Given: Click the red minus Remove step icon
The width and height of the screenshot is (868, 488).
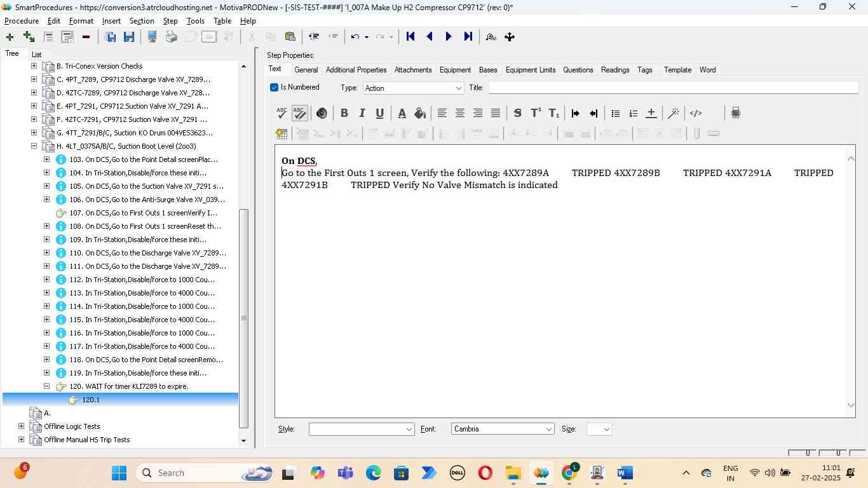Looking at the screenshot, I should click(x=86, y=37).
